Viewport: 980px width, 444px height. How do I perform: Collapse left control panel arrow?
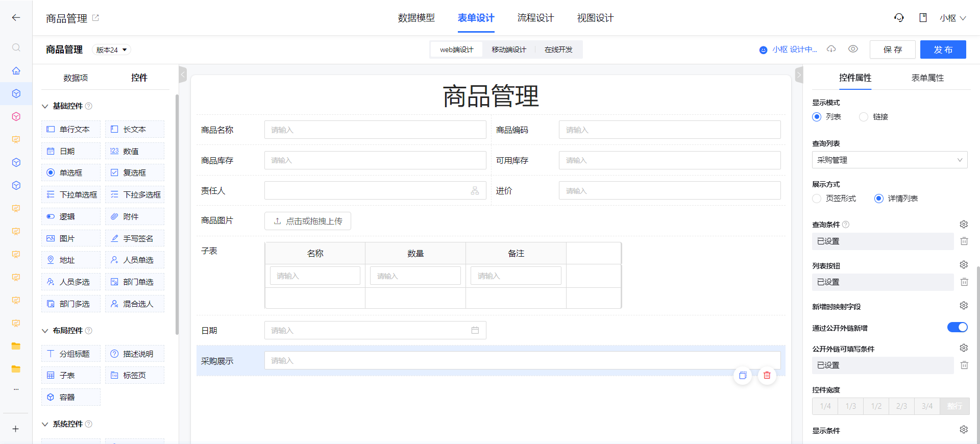pyautogui.click(x=183, y=75)
